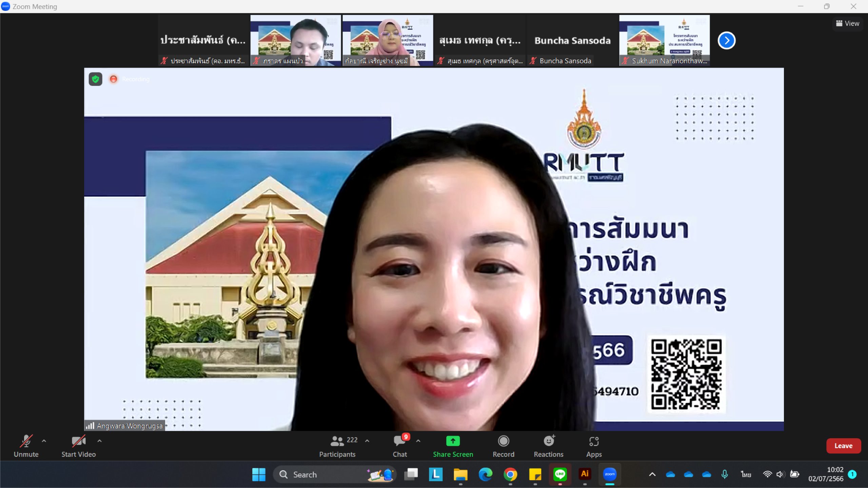Screen dimensions: 868x488
Task: Open the Apps panel
Action: (594, 446)
